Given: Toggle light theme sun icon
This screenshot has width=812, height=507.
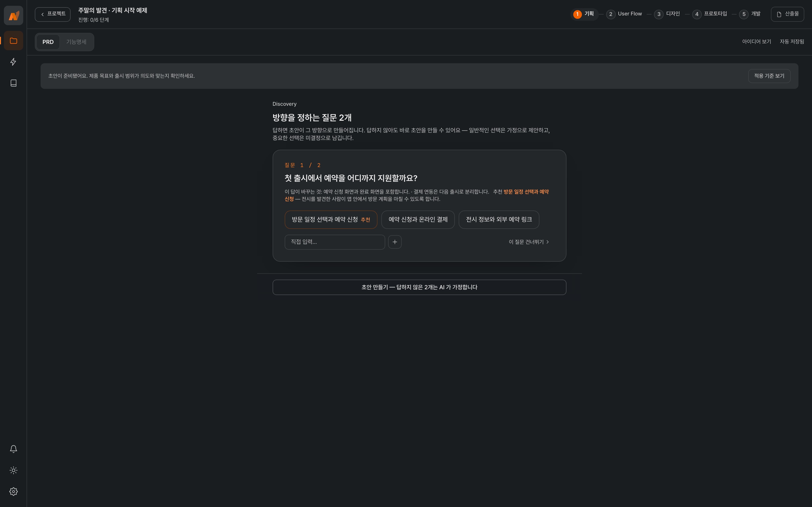Looking at the screenshot, I should [14, 470].
